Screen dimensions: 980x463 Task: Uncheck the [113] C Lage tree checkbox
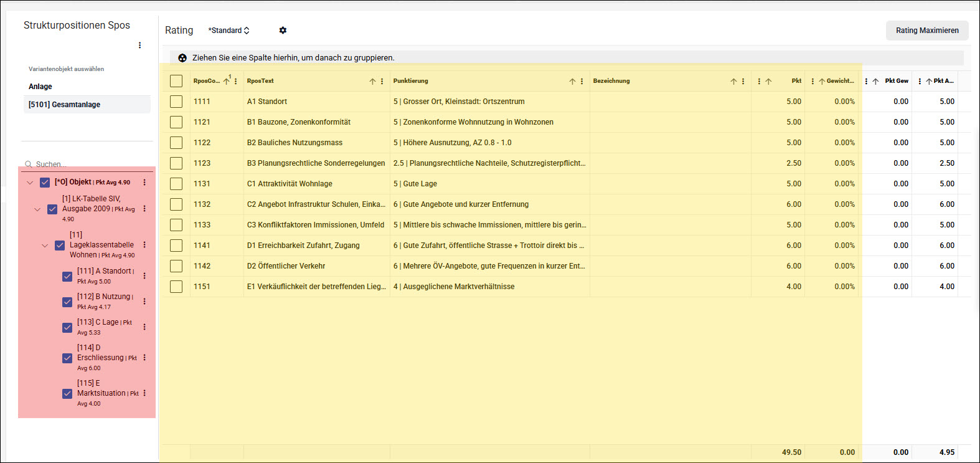click(67, 327)
